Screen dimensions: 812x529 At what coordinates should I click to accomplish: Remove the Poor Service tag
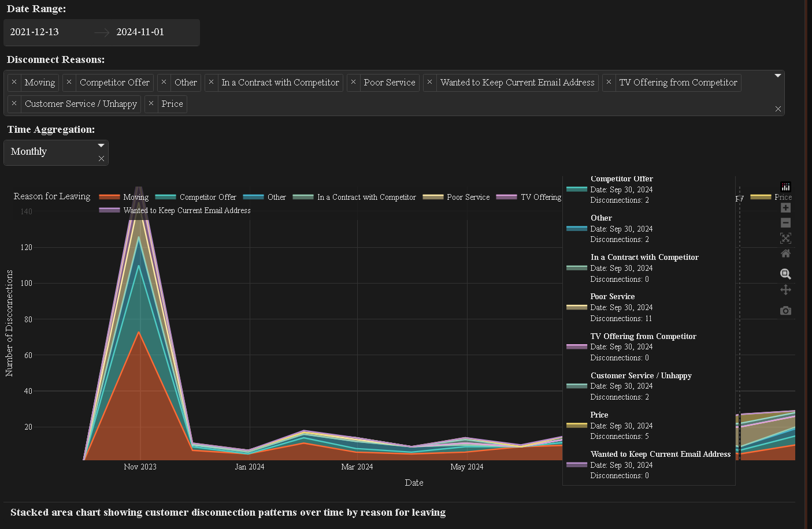click(354, 83)
